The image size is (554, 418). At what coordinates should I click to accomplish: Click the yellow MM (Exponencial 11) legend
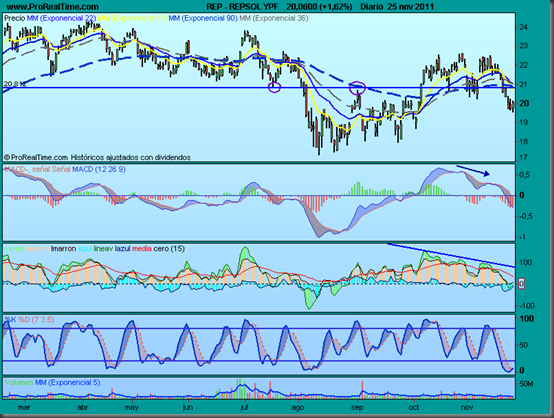pyautogui.click(x=132, y=18)
